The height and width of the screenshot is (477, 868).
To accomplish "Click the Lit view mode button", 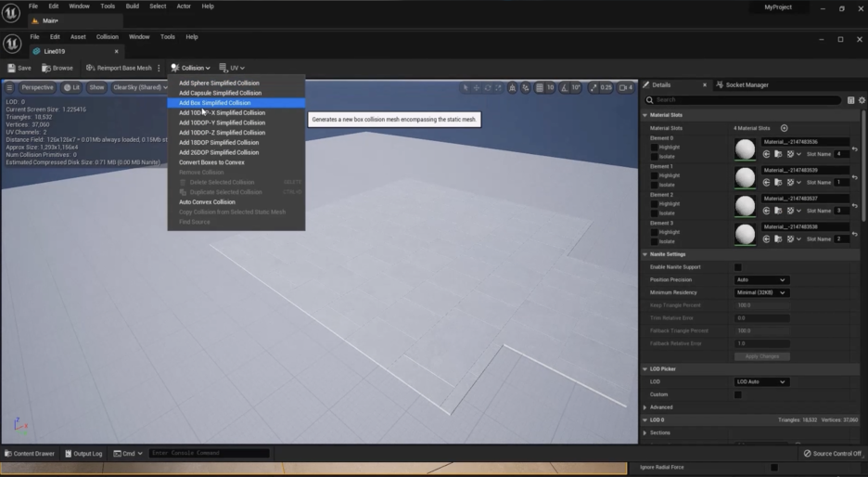I will (71, 87).
